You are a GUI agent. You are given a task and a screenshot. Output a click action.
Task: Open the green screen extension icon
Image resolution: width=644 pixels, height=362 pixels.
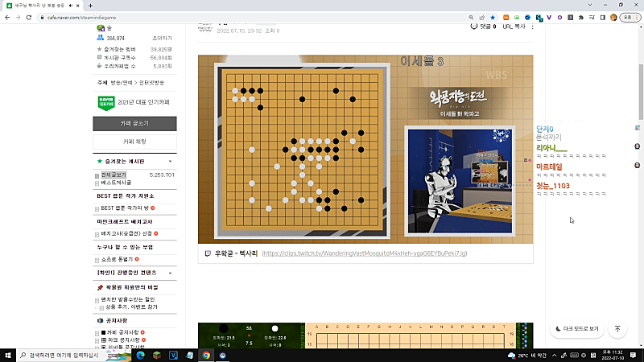click(517, 18)
